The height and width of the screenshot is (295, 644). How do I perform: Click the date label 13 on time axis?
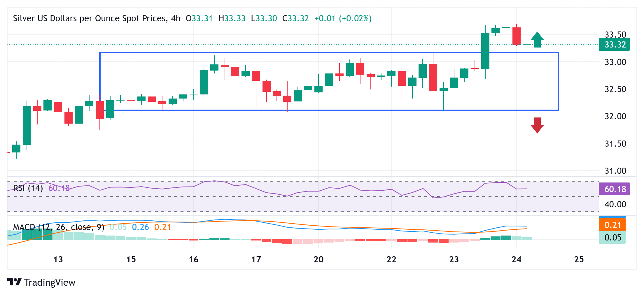click(x=58, y=259)
